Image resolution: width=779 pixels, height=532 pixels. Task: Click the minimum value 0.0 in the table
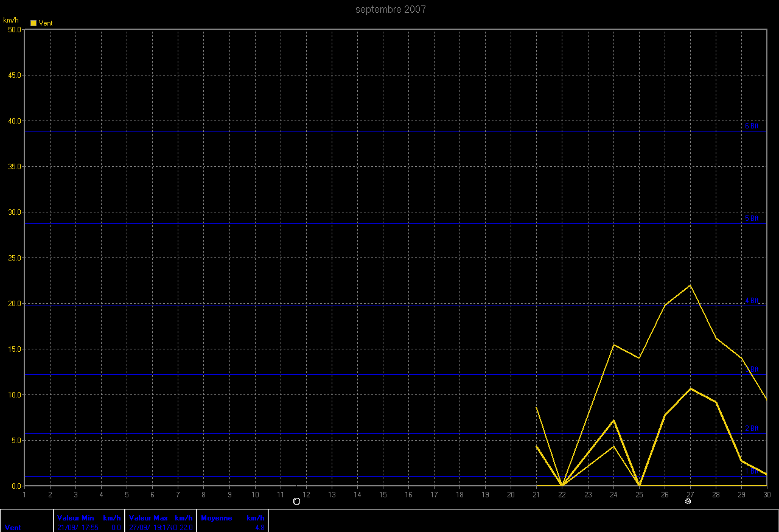[116, 528]
